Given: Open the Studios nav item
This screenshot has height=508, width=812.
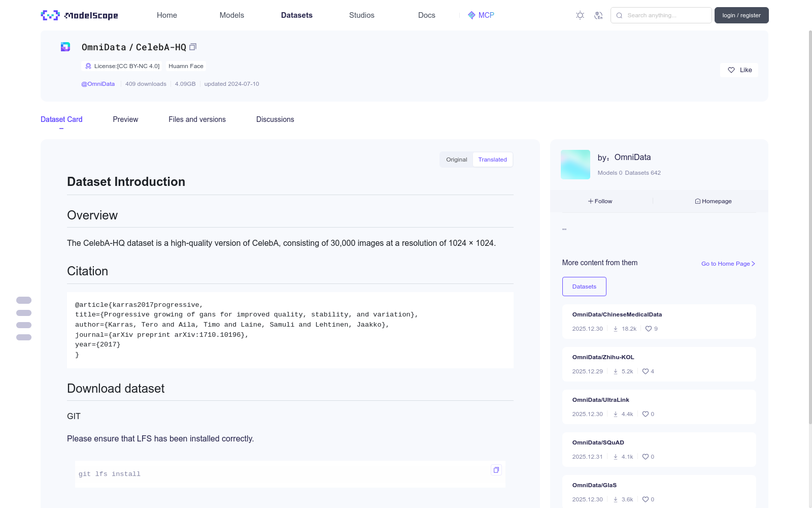Looking at the screenshot, I should click(362, 15).
